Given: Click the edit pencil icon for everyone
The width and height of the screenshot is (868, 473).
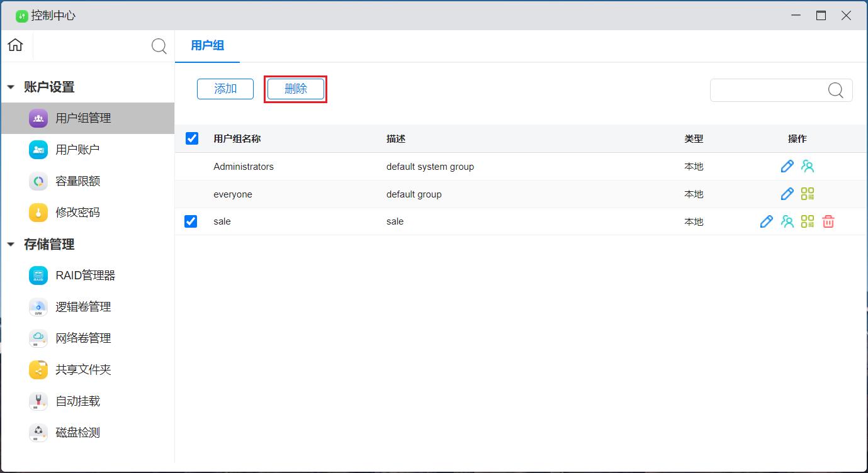Looking at the screenshot, I should click(x=787, y=194).
